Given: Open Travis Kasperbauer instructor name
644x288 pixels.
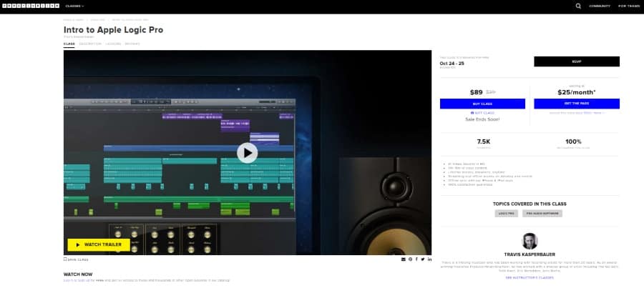Looking at the screenshot, I should (x=530, y=254).
